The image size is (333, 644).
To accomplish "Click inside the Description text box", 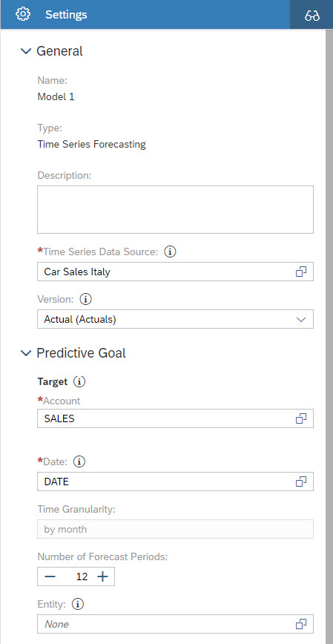I will point(175,209).
